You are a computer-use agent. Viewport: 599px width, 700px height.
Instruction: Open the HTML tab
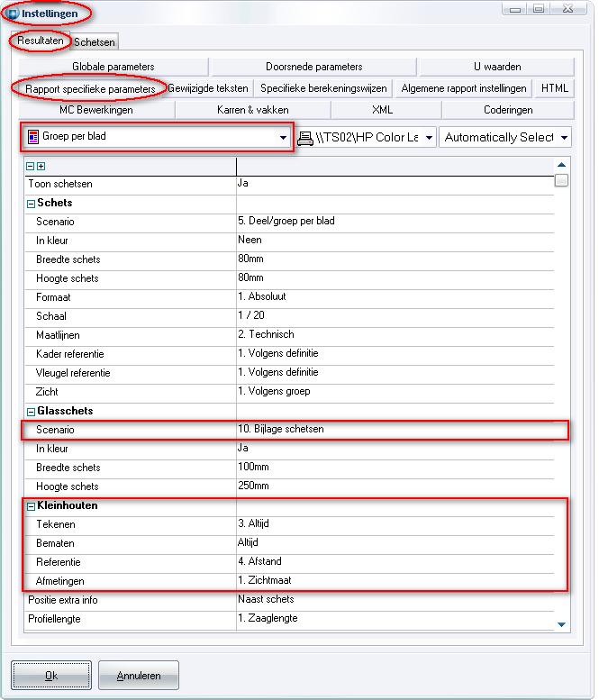click(555, 88)
